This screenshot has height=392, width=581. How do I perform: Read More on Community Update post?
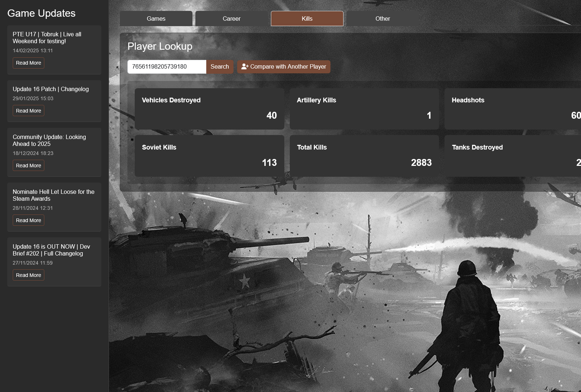click(x=28, y=166)
